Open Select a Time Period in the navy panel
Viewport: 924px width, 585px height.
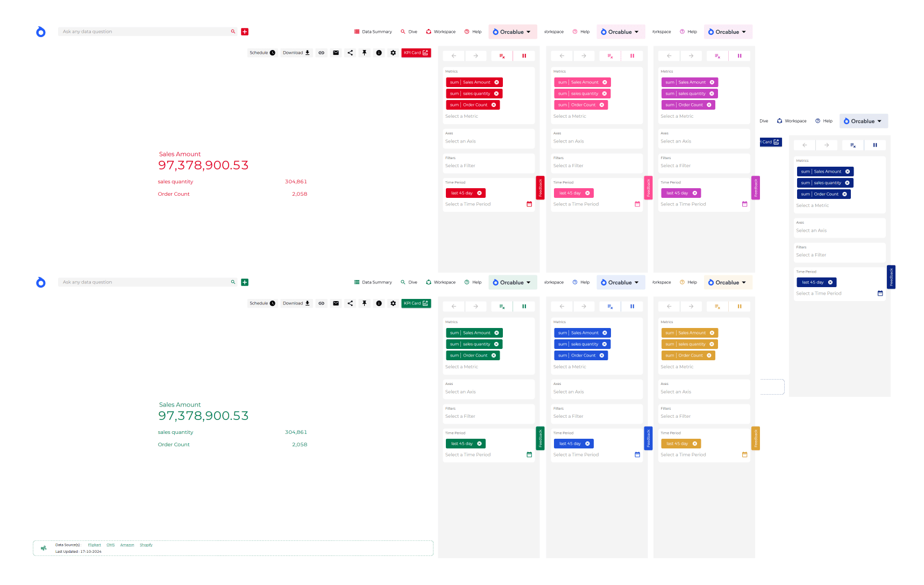pyautogui.click(x=819, y=294)
